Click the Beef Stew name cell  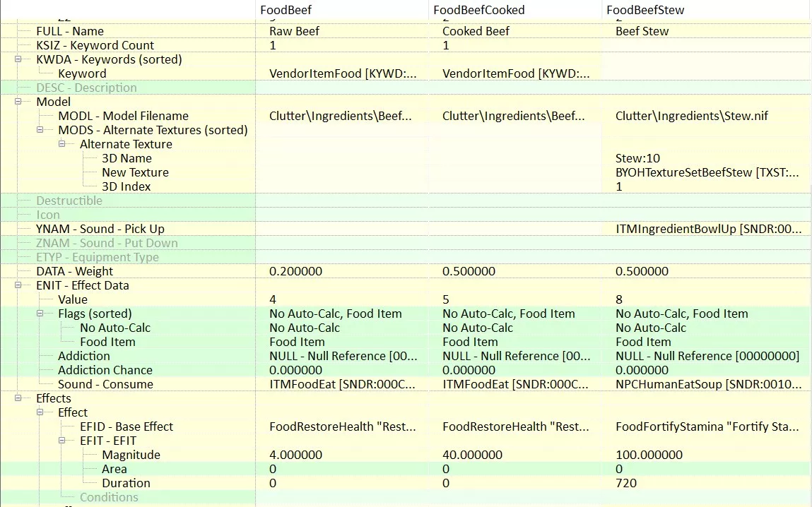click(x=642, y=31)
